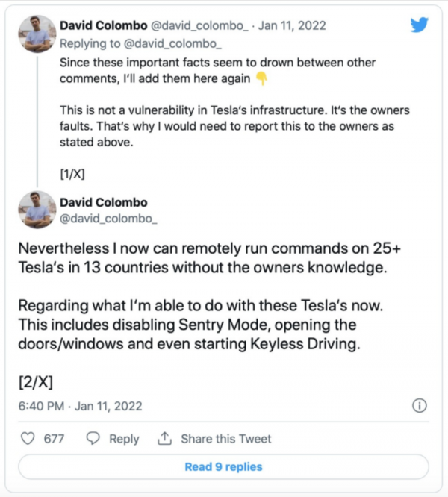The height and width of the screenshot is (497, 448).
Task: Open Read 9 replies button
Action: [x=223, y=466]
